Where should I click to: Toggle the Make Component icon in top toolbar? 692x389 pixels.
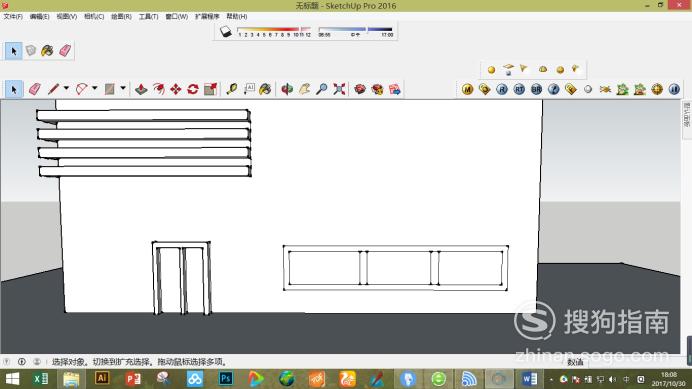pos(30,51)
